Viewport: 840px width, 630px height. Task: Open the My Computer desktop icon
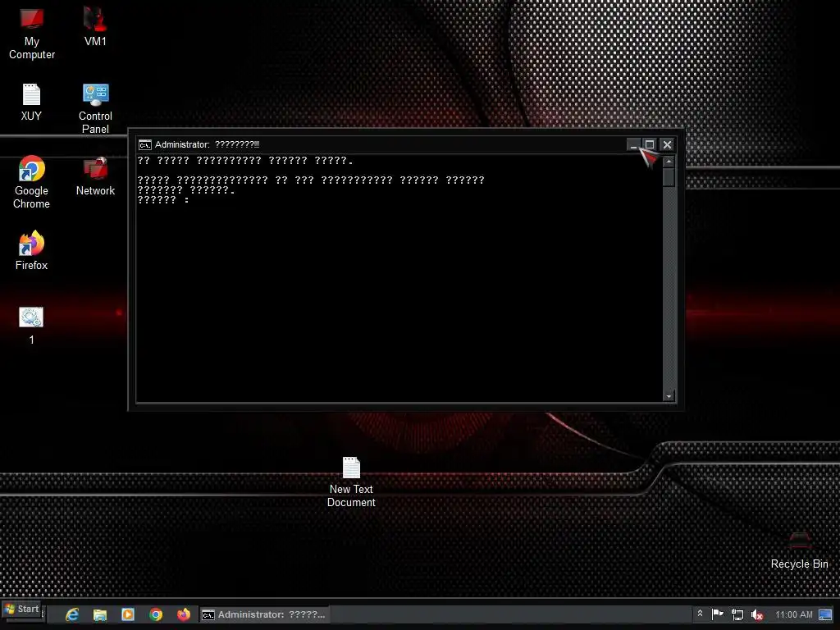point(32,33)
